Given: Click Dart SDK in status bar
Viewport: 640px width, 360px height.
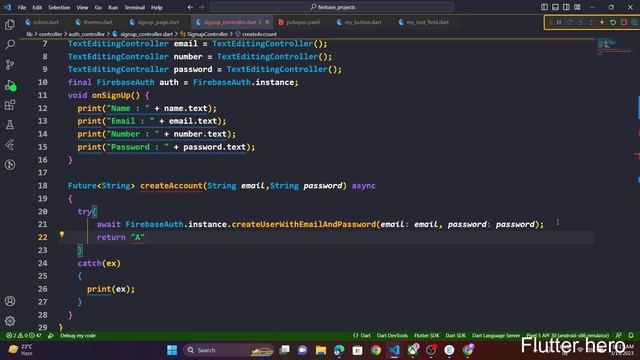Looking at the screenshot, I should pyautogui.click(x=456, y=336).
